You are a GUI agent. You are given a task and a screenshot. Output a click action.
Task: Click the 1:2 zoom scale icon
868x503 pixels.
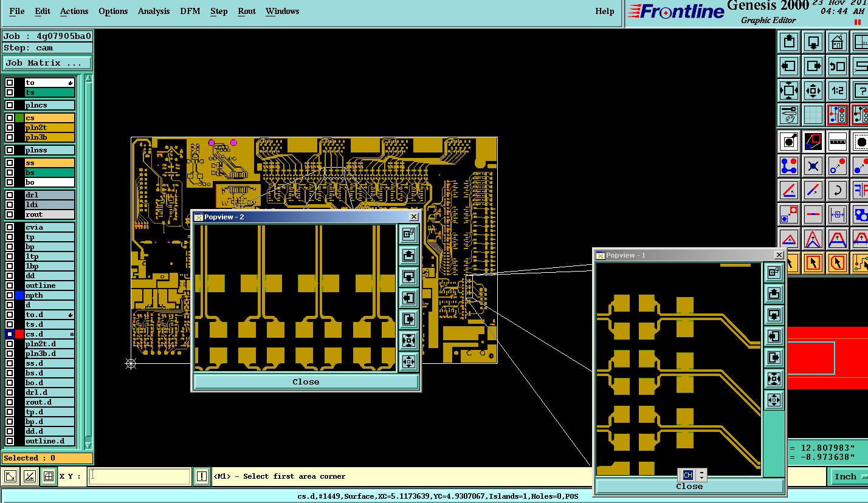[838, 91]
